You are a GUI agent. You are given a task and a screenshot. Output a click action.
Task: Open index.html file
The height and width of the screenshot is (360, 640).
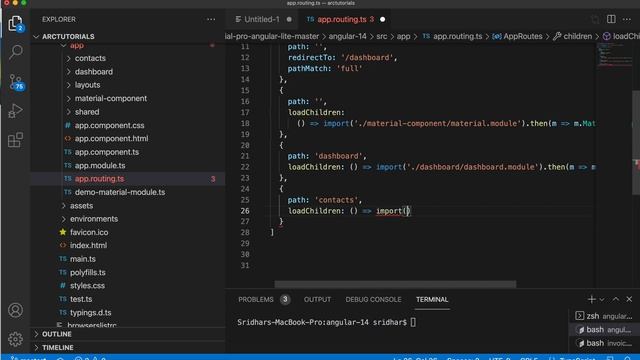(88, 245)
